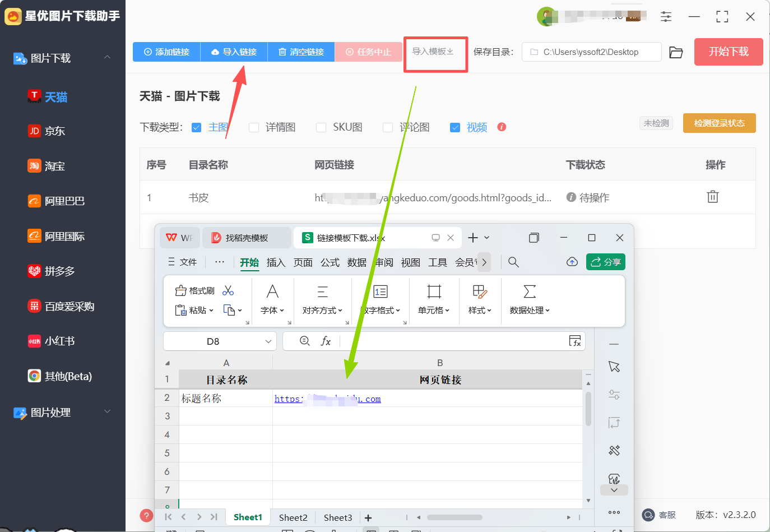Open the 客服 customer service icon
This screenshot has height=532, width=770.
(x=648, y=515)
